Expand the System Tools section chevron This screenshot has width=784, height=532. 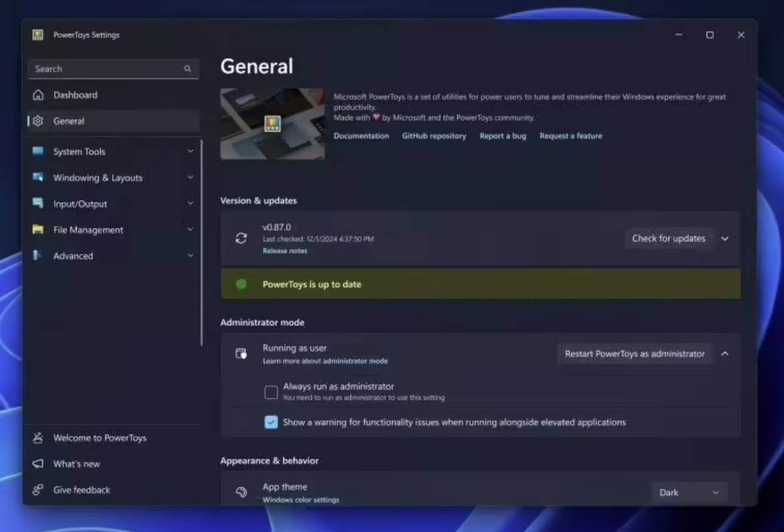pyautogui.click(x=190, y=151)
